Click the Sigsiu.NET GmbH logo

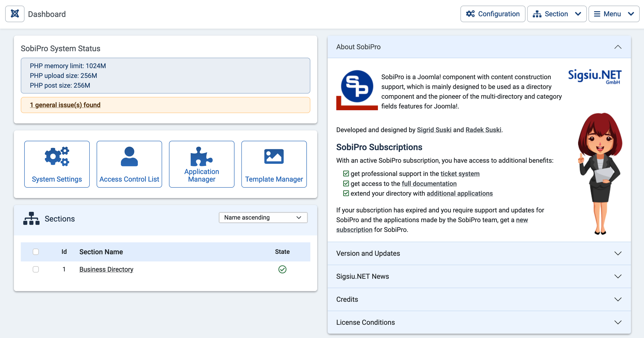pos(595,77)
